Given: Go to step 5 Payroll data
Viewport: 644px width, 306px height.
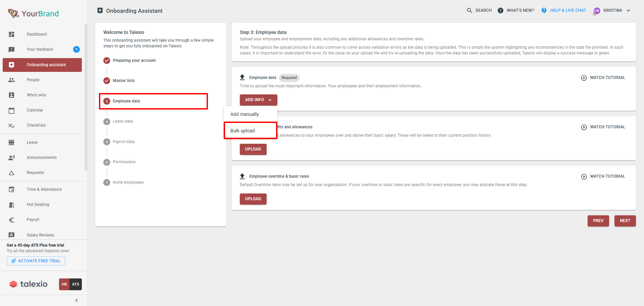Looking at the screenshot, I should click(119, 142).
